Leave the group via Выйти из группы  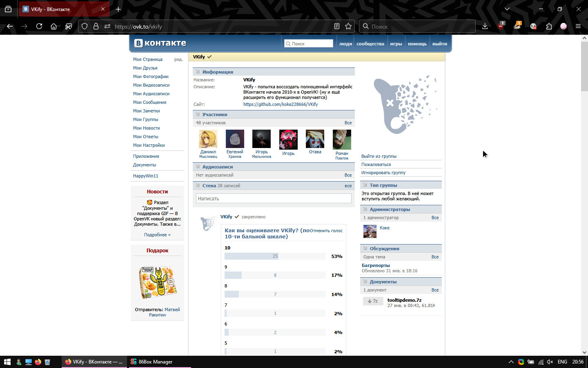coord(379,156)
